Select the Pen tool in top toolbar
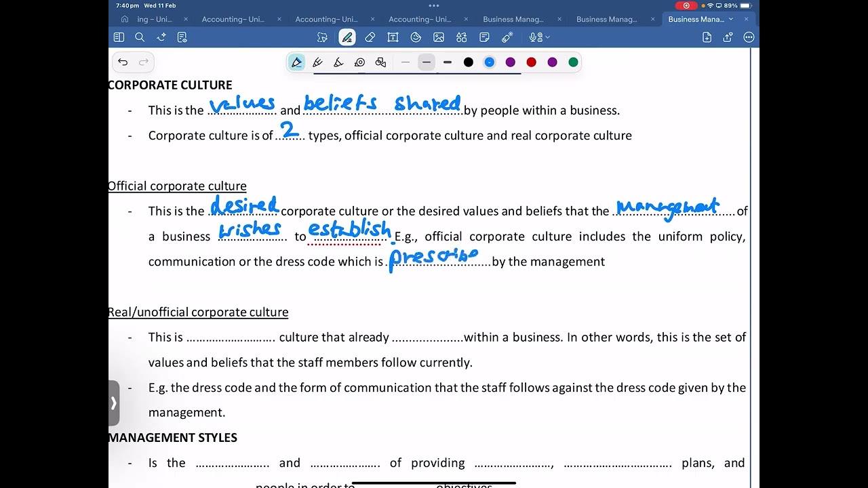This screenshot has height=488, width=868. point(347,37)
